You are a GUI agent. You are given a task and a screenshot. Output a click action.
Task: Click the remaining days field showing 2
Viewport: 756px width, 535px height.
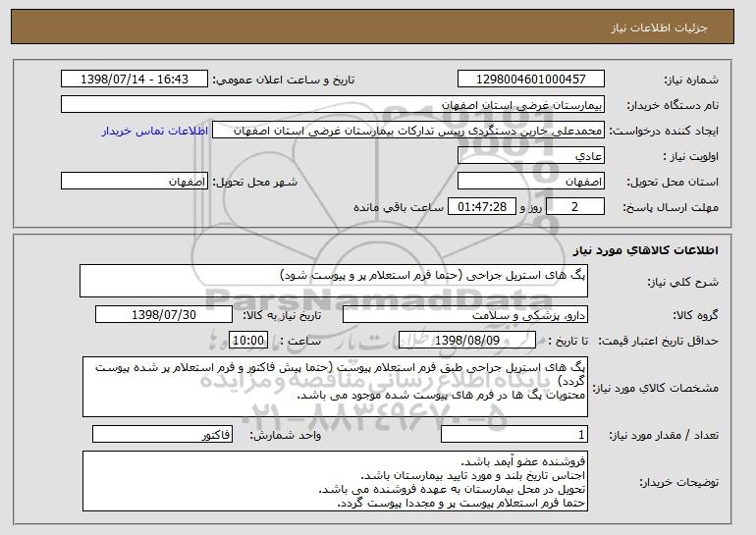click(574, 207)
